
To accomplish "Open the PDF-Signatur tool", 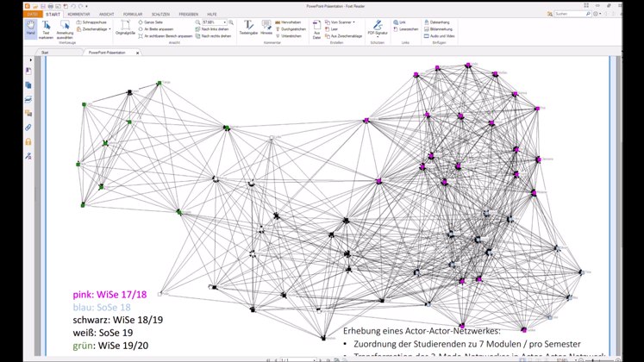I will point(378,28).
